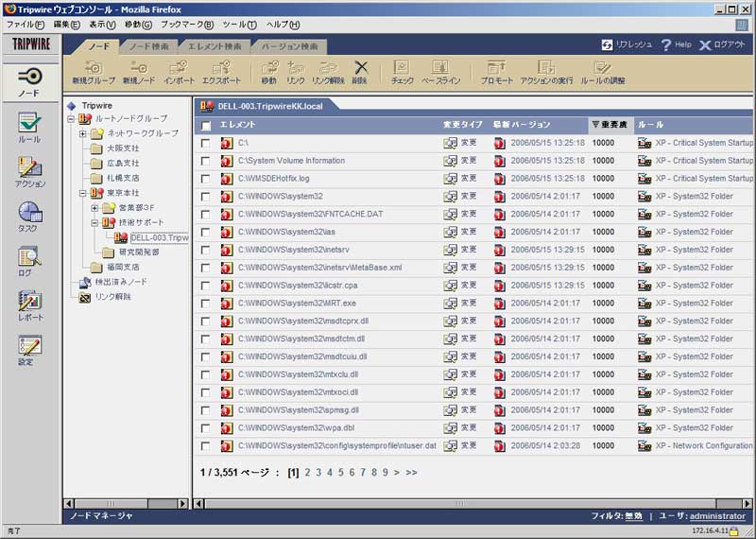756x539 pixels.
Task: Click the 削除 toolbar icon
Action: (x=360, y=73)
